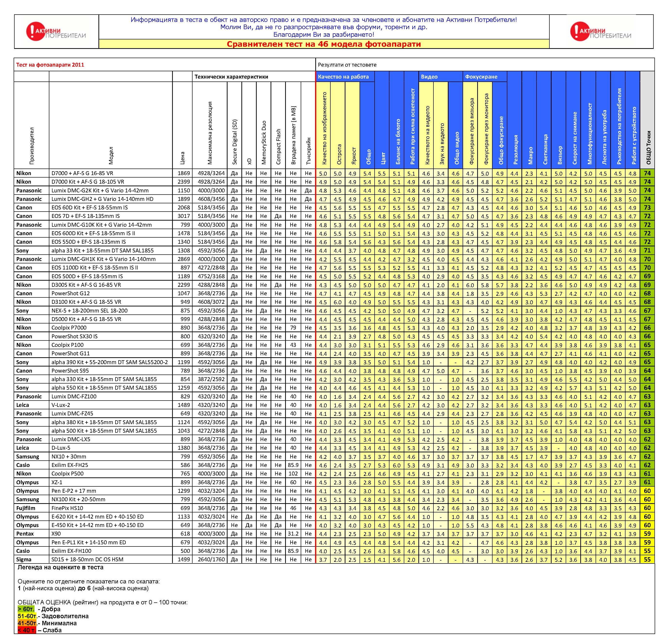Click the Sigma SD15 total score 55
669x644 pixels.
coord(647,560)
